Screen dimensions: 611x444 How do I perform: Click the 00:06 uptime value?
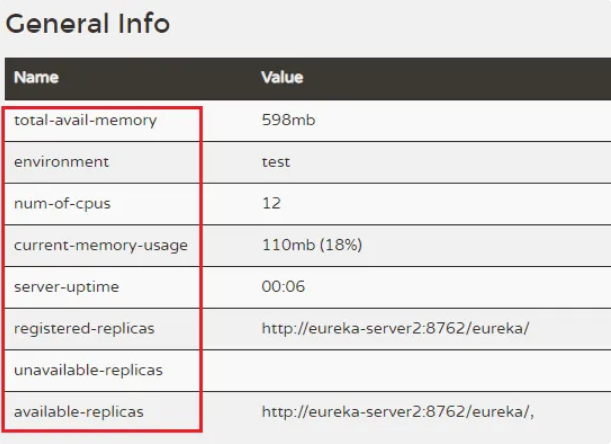283,287
